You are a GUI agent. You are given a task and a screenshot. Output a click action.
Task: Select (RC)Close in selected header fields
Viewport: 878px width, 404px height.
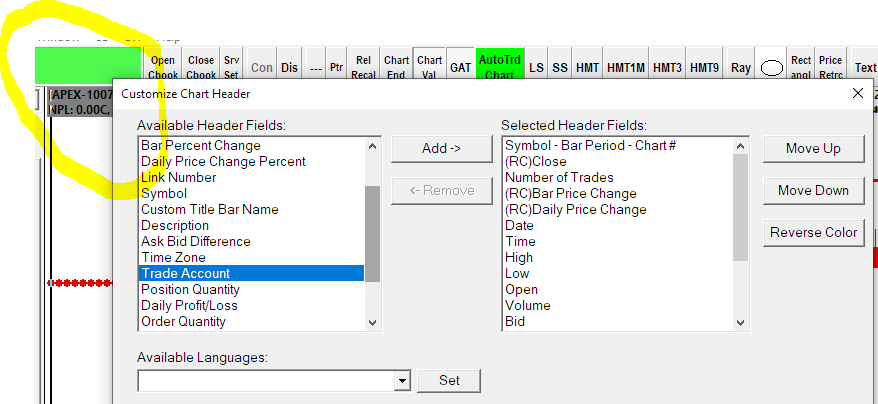535,161
